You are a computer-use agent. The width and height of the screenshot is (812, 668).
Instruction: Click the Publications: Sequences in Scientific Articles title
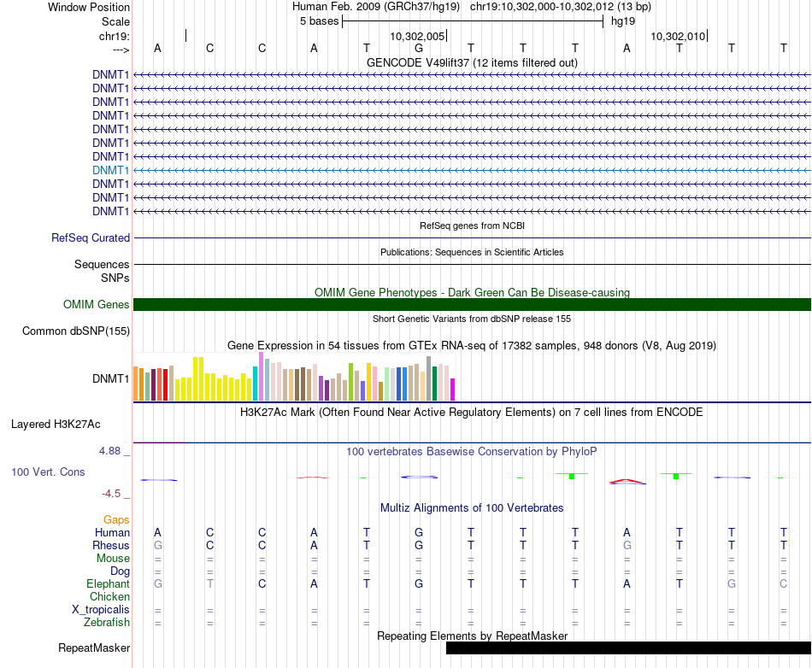tap(472, 252)
